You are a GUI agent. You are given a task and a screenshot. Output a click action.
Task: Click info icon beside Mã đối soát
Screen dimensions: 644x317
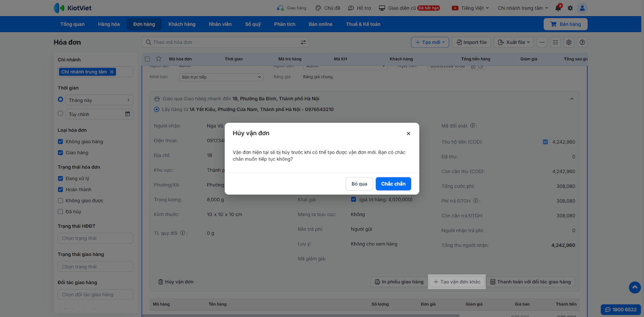tap(473, 126)
